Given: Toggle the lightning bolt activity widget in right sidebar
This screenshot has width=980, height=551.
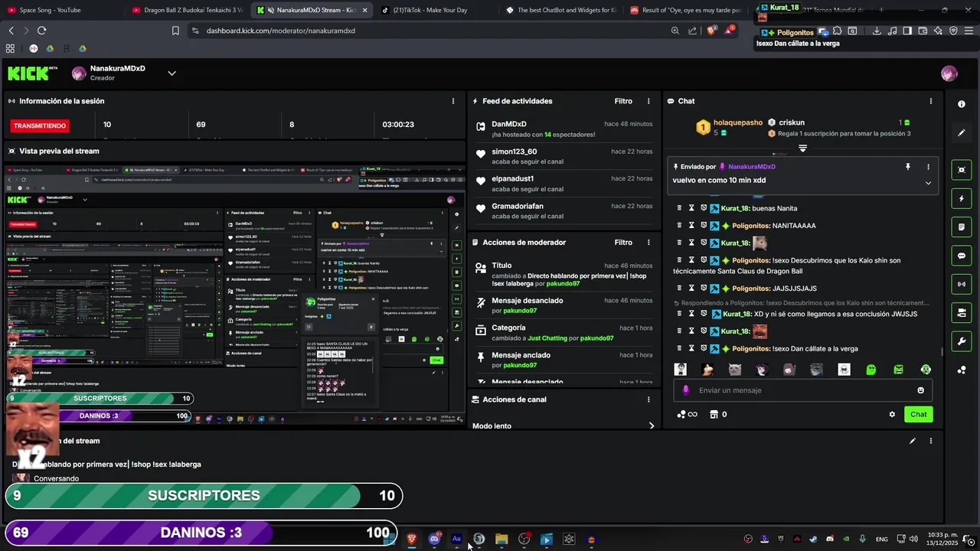Looking at the screenshot, I should click(961, 198).
